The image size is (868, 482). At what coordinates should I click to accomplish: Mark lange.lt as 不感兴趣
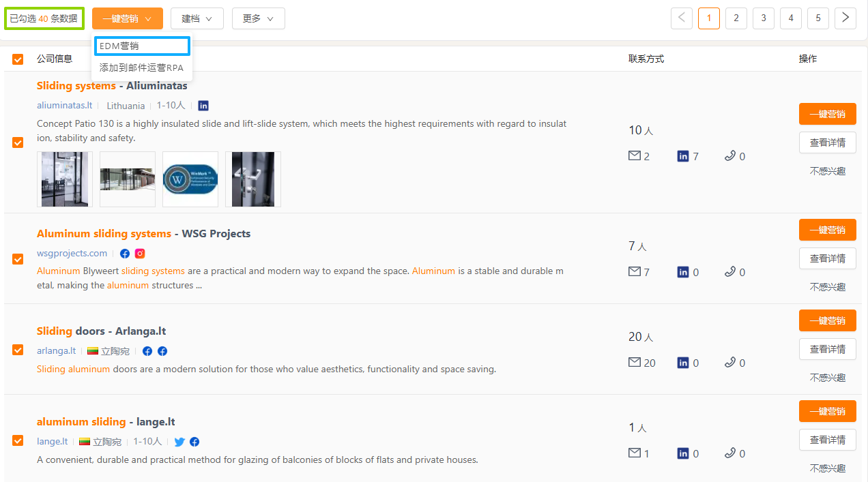point(828,468)
